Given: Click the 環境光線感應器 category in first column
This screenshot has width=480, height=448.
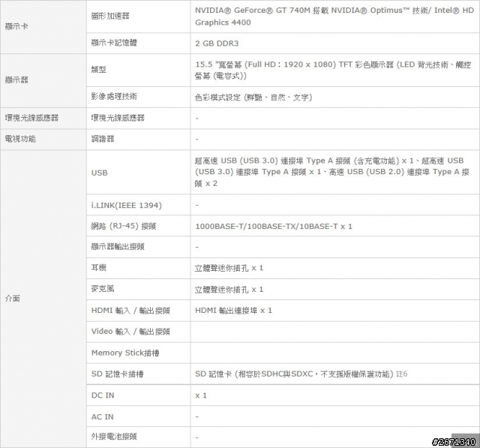Looking at the screenshot, I should (31, 118).
